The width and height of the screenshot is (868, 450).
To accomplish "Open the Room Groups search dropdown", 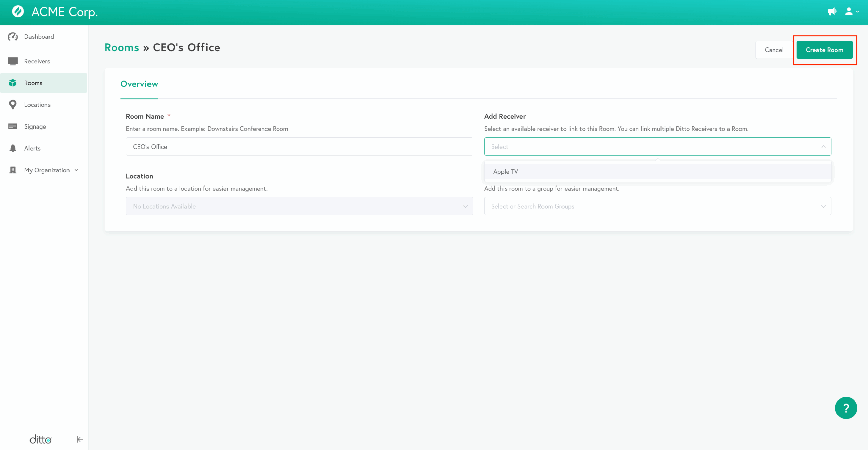I will coord(657,206).
